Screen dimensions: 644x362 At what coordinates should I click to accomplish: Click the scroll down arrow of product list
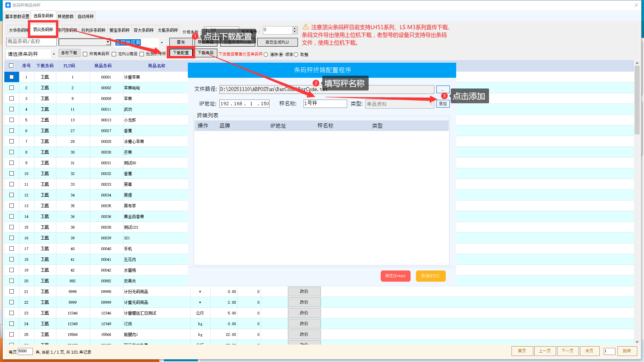[637, 342]
